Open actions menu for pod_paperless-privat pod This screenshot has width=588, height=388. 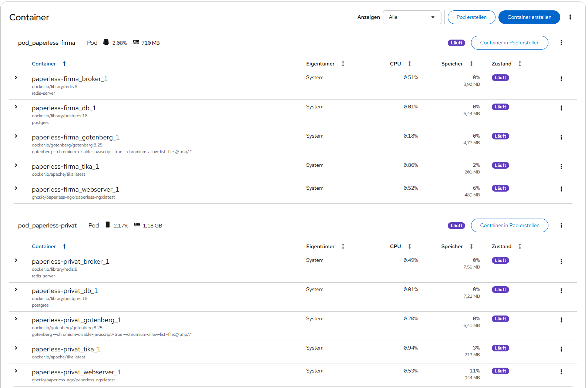[561, 225]
